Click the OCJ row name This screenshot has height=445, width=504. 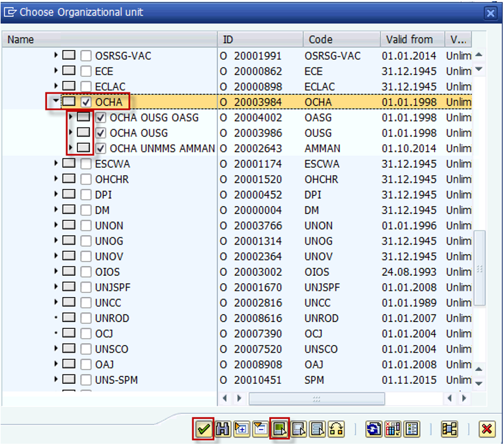click(104, 333)
